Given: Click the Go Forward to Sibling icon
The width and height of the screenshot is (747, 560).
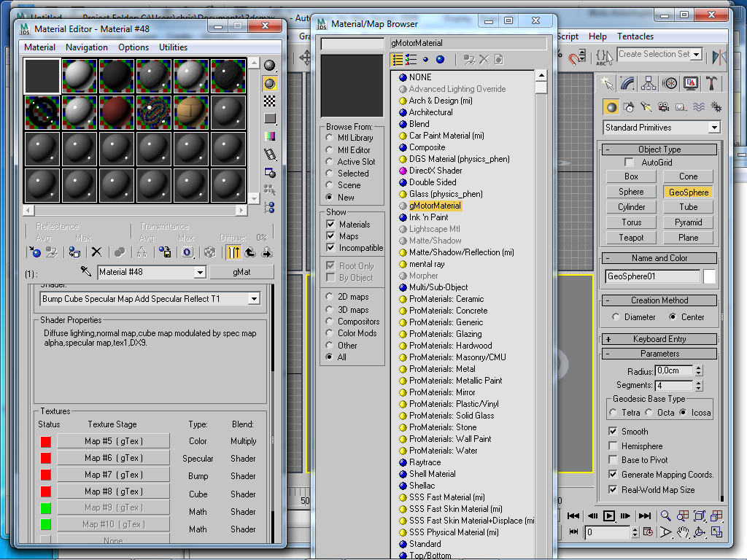Looking at the screenshot, I should click(x=267, y=252).
